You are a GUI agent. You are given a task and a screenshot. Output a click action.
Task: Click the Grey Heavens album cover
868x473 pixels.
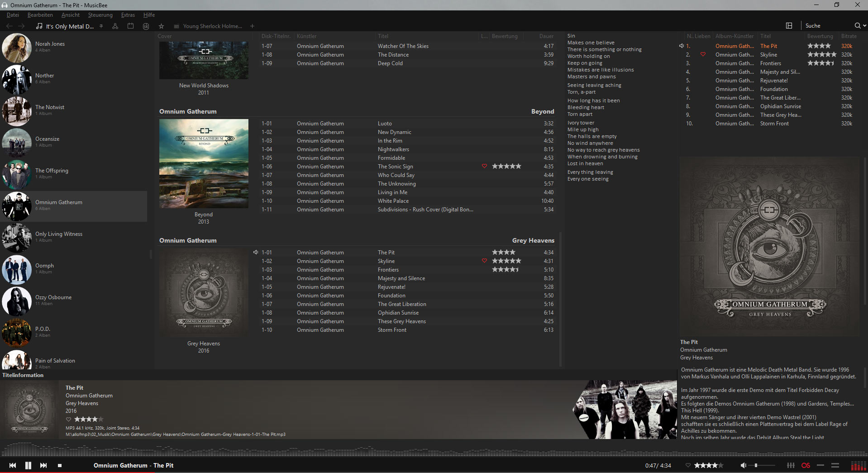coord(204,292)
